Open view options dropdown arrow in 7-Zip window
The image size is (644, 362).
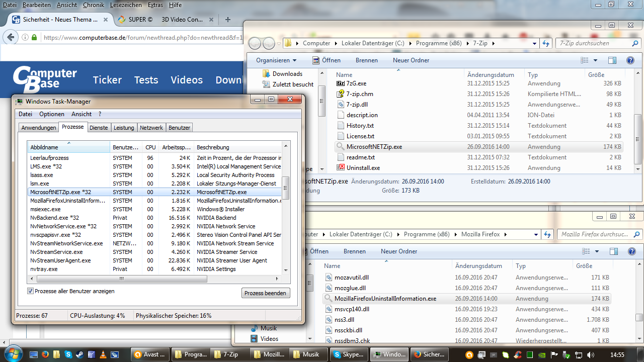pos(596,60)
